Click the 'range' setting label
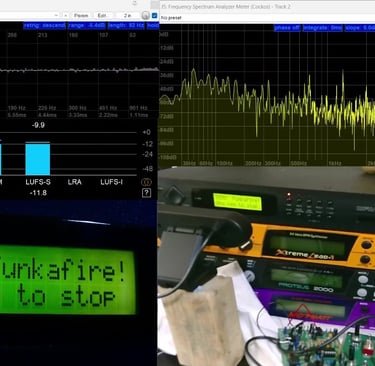The width and height of the screenshot is (375, 366). click(x=87, y=25)
